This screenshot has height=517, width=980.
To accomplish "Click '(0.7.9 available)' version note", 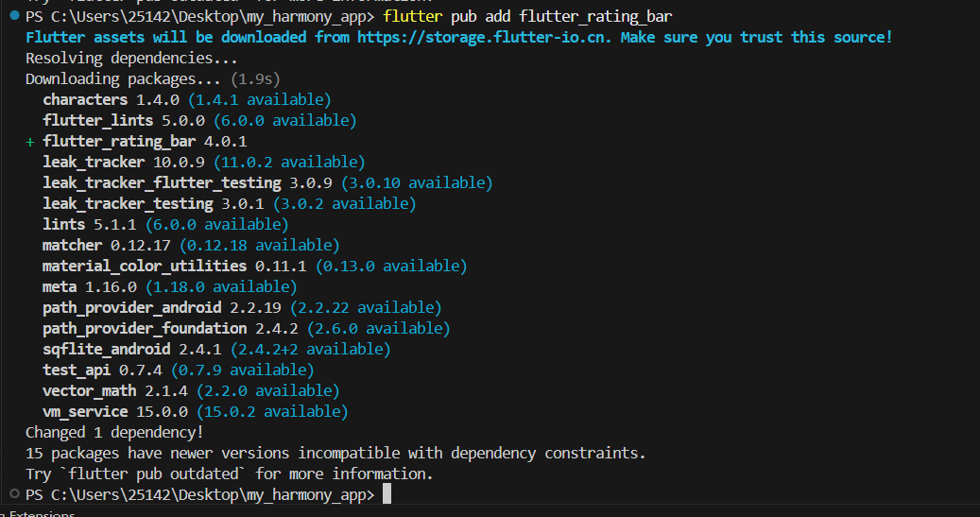I will 243,371.
